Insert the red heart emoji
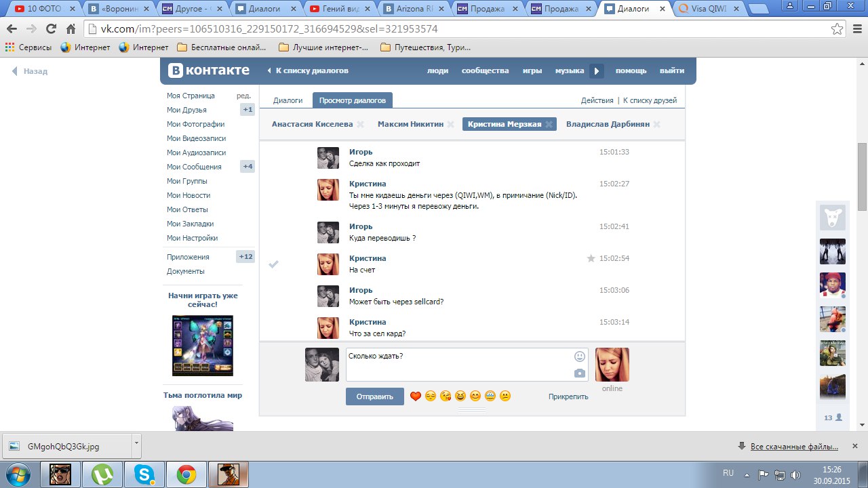 [x=416, y=396]
